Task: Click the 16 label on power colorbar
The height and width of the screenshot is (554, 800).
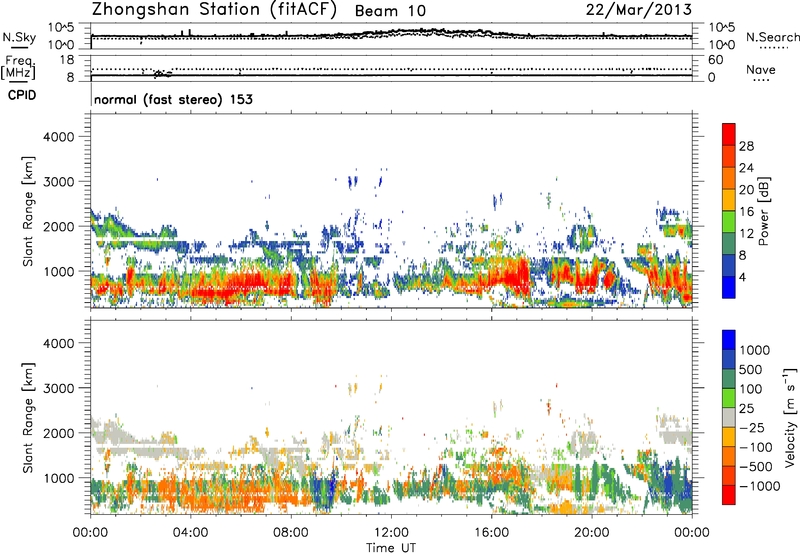Action: click(746, 212)
